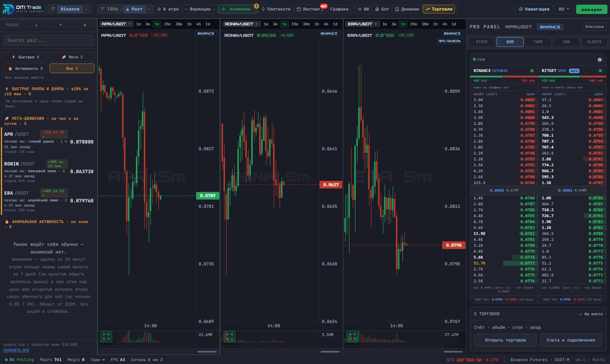This screenshot has height=364, width=610.
Task: Select the Активность 0 filter
Action: pyautogui.click(x=25, y=68)
